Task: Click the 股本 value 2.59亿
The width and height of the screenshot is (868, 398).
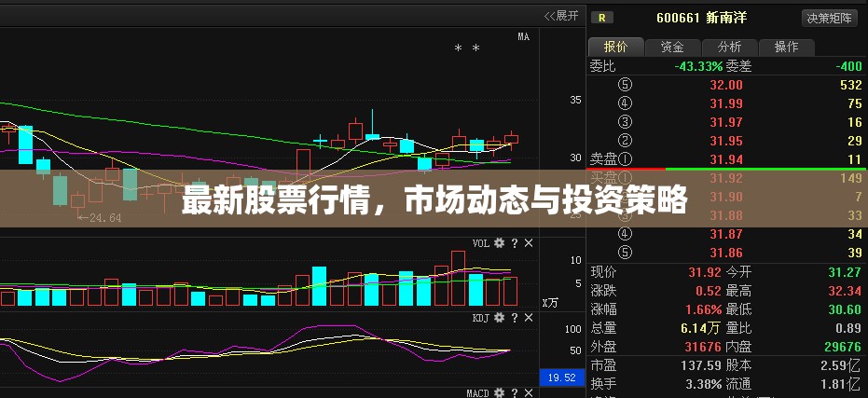Action: click(x=841, y=366)
